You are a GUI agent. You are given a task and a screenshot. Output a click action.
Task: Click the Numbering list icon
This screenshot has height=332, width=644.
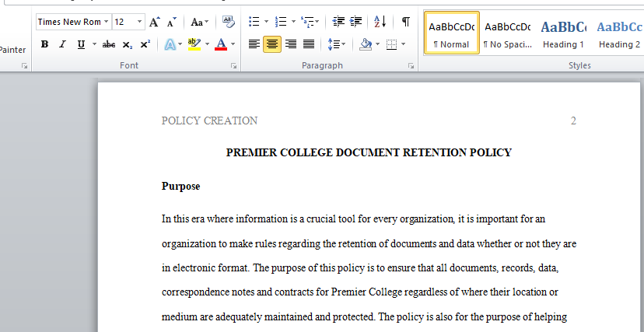pos(281,22)
